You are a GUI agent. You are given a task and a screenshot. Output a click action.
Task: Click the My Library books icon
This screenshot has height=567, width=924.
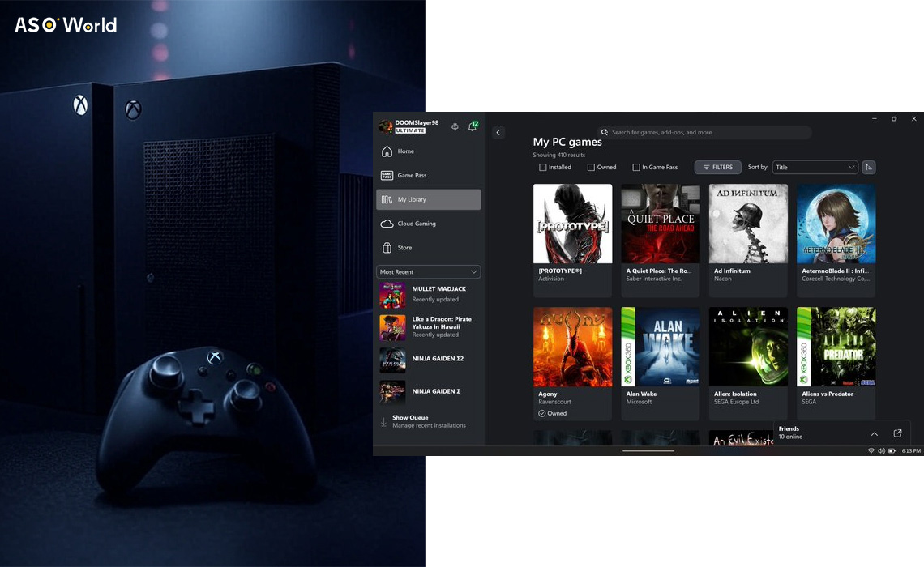point(387,199)
